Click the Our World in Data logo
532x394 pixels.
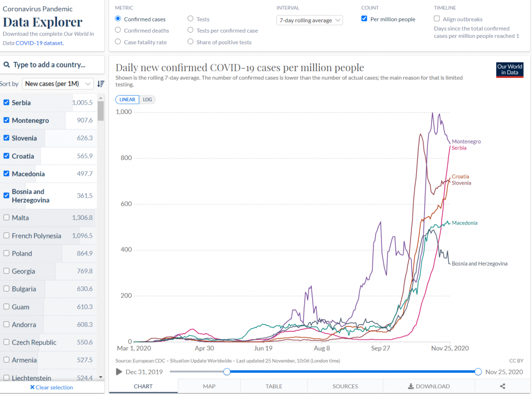pyautogui.click(x=510, y=70)
